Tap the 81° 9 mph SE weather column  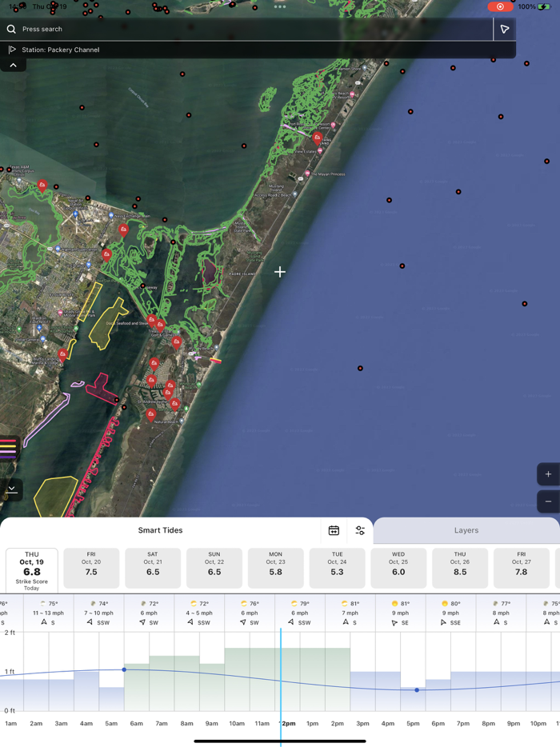[400, 613]
